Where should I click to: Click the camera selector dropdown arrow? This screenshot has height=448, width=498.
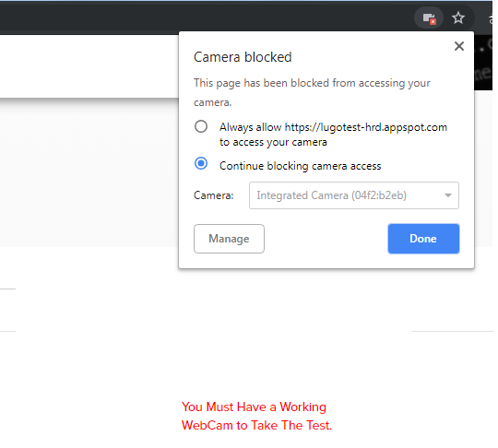click(448, 195)
